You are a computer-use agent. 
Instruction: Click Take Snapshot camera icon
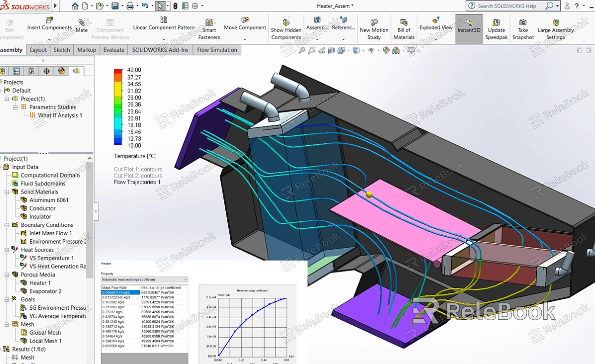coord(523,22)
